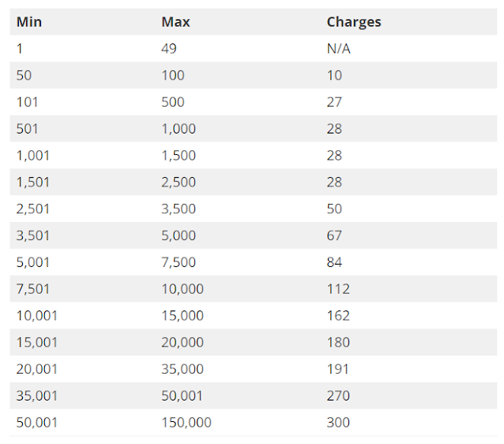Select the Min value 7,501 cell

(33, 288)
